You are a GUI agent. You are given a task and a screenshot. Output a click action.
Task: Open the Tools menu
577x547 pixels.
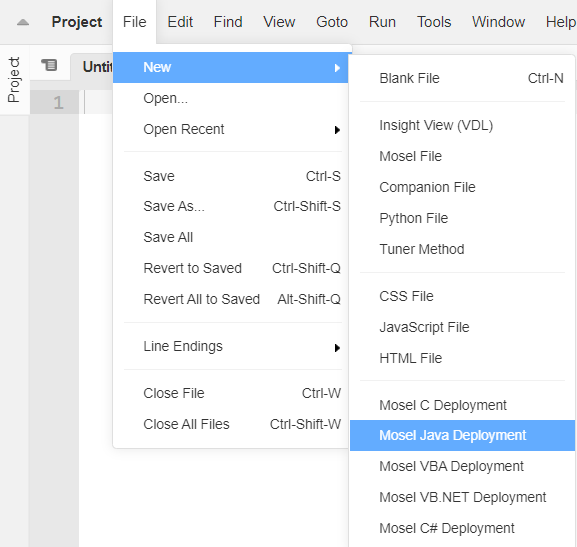(x=434, y=22)
